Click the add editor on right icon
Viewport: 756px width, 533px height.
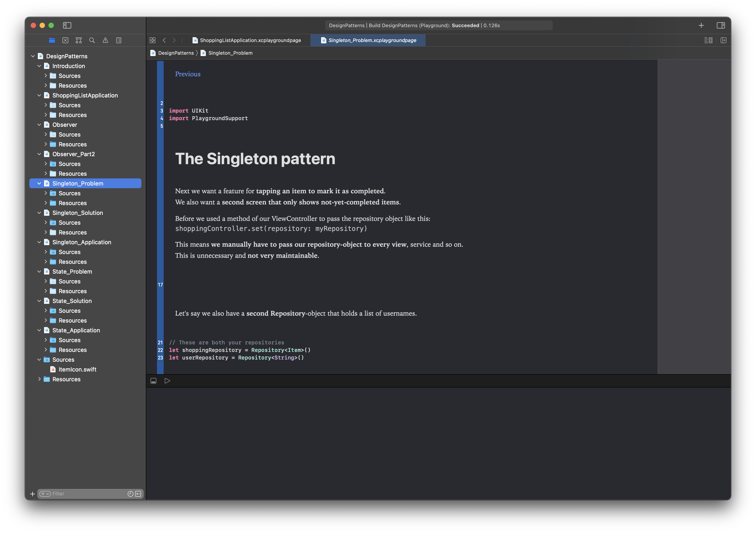(723, 40)
